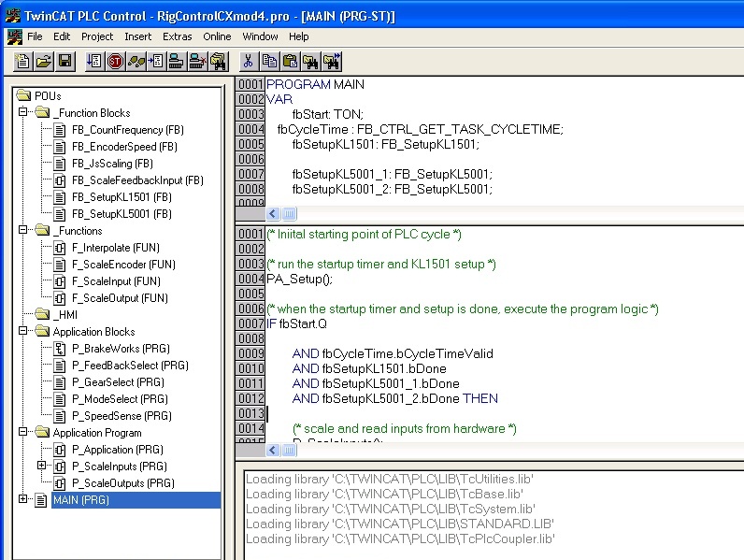Select P_ScaleOutputs (PRG) in tree
The height and width of the screenshot is (560, 744).
pyautogui.click(x=123, y=483)
